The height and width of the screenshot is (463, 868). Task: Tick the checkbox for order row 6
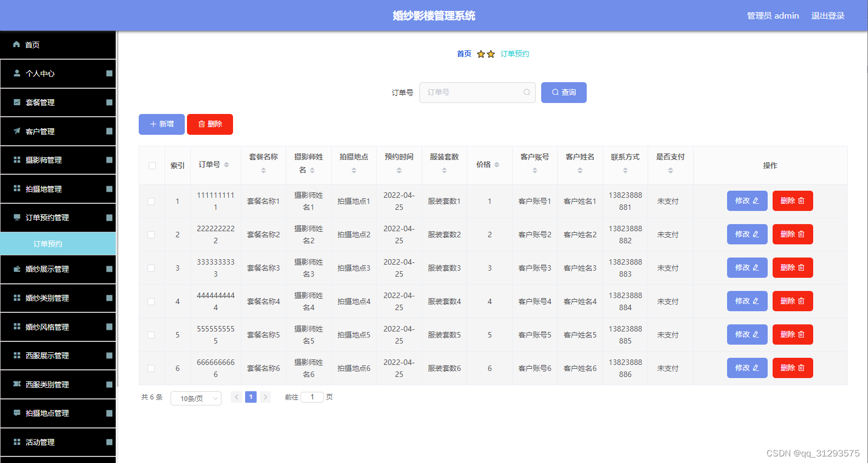151,368
